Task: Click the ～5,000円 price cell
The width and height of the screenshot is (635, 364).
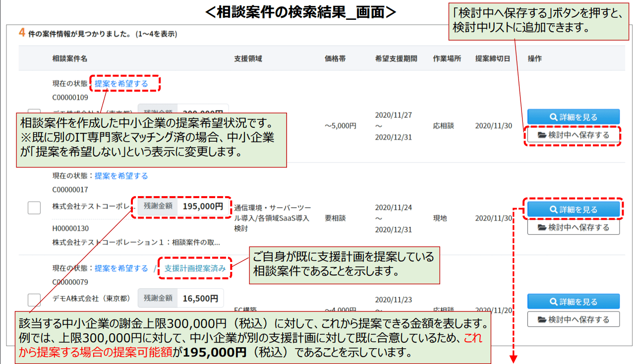Action: pos(341,126)
